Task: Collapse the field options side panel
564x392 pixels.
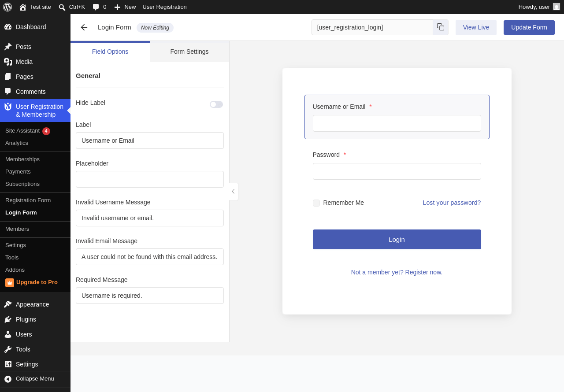Action: tap(234, 192)
